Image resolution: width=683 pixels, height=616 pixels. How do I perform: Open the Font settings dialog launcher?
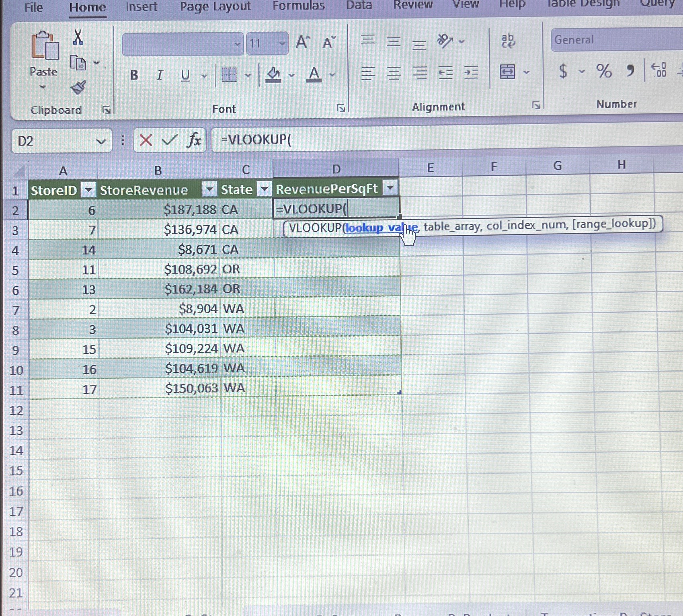340,108
